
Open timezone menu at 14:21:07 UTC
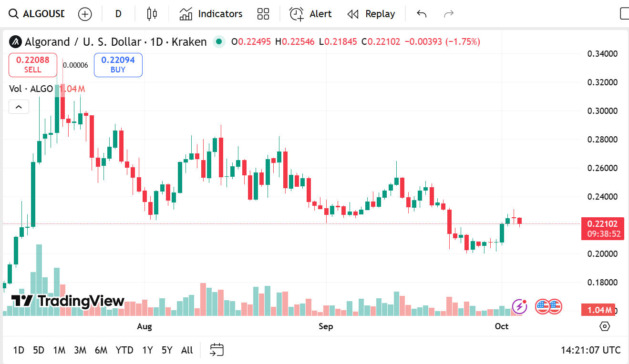coord(590,350)
